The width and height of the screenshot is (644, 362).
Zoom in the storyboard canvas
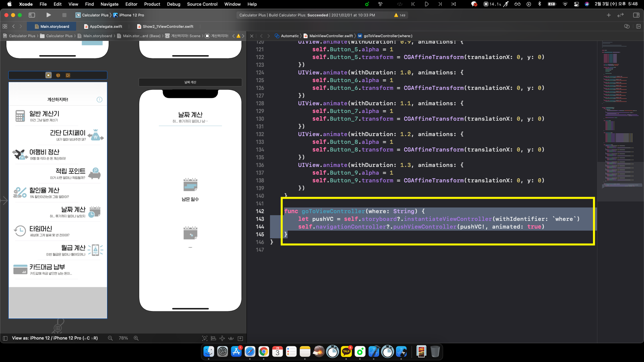point(136,338)
